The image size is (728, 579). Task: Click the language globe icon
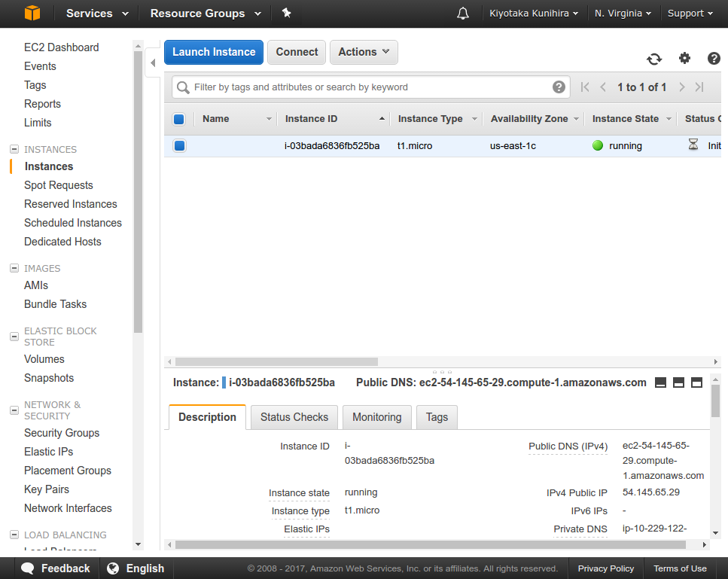(113, 568)
